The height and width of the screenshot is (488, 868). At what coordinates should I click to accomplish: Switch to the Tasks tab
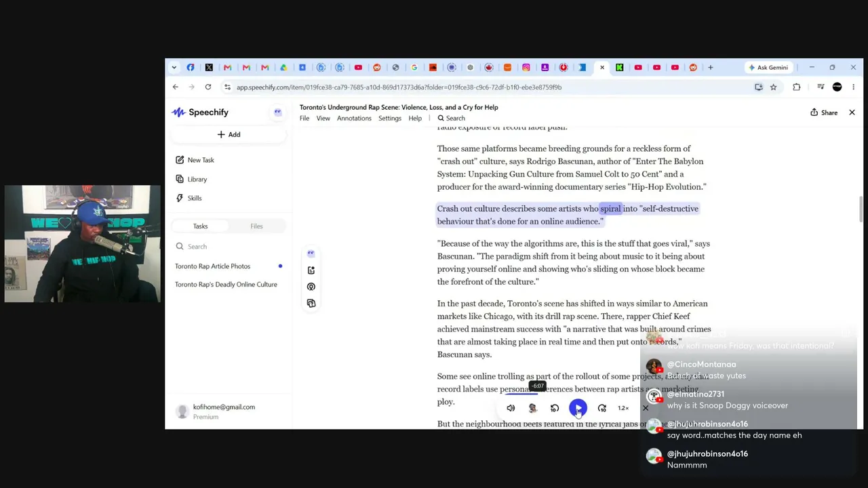tap(200, 226)
